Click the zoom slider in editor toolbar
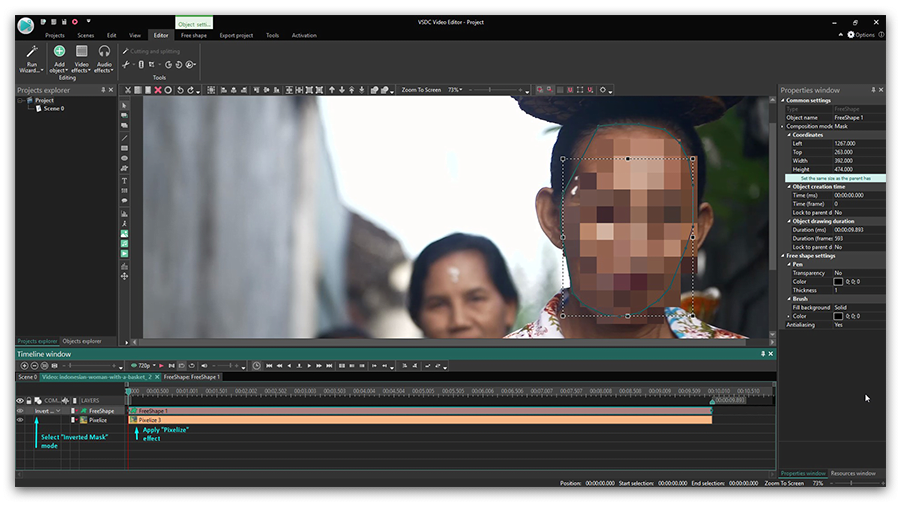The height and width of the screenshot is (510, 900). [x=492, y=90]
